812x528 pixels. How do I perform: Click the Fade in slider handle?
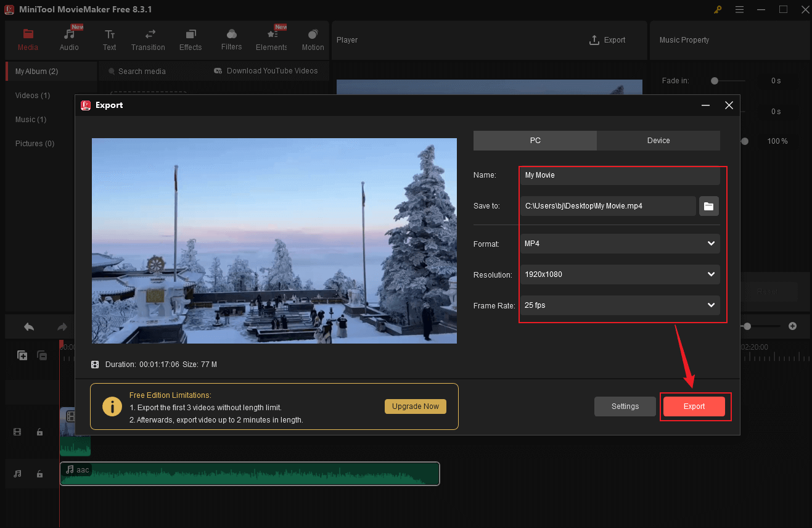[x=714, y=81]
